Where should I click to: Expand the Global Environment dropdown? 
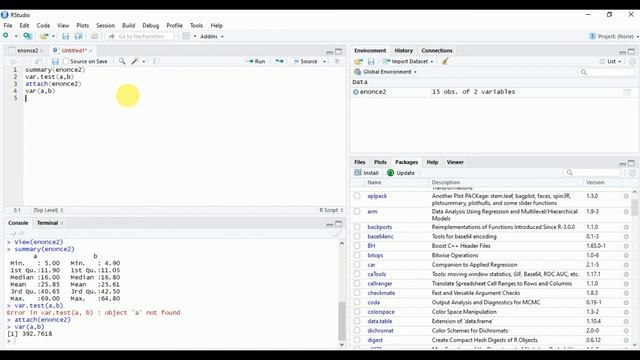(x=386, y=72)
